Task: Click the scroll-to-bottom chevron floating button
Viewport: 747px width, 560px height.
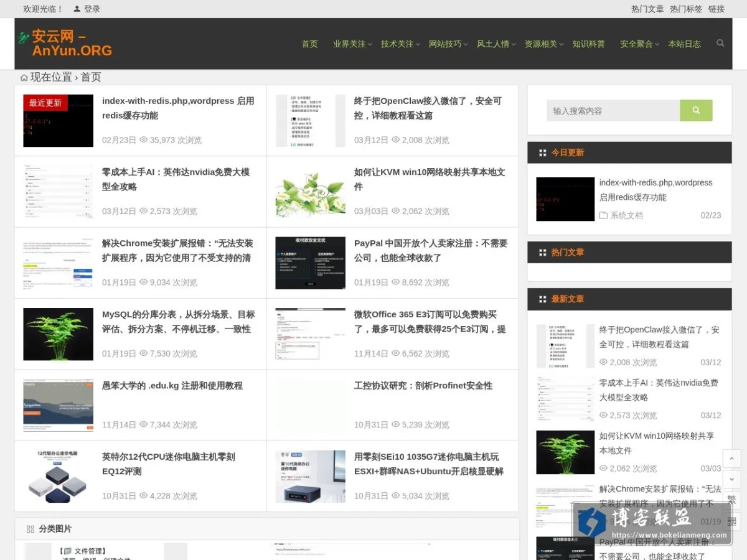Action: point(731,479)
